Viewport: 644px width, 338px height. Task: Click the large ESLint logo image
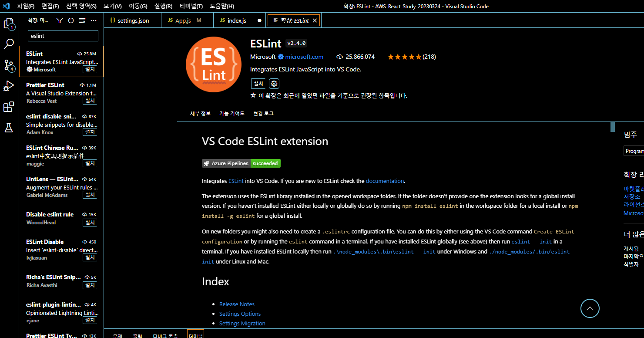click(x=214, y=64)
